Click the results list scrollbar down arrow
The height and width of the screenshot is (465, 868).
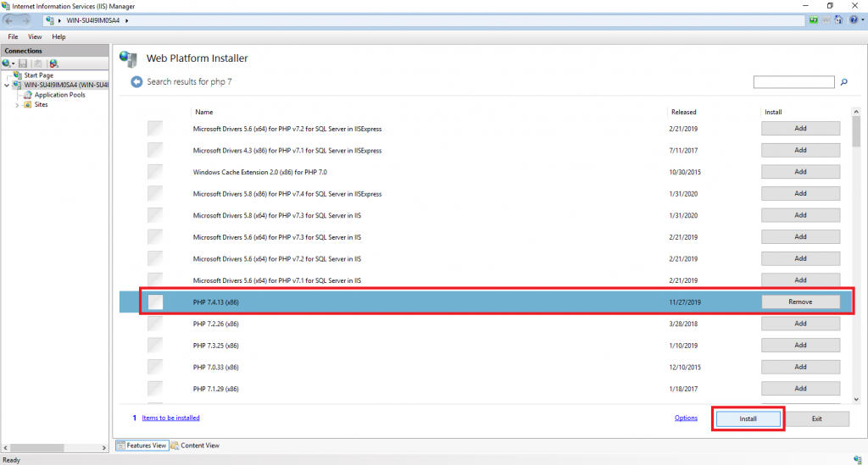click(856, 399)
